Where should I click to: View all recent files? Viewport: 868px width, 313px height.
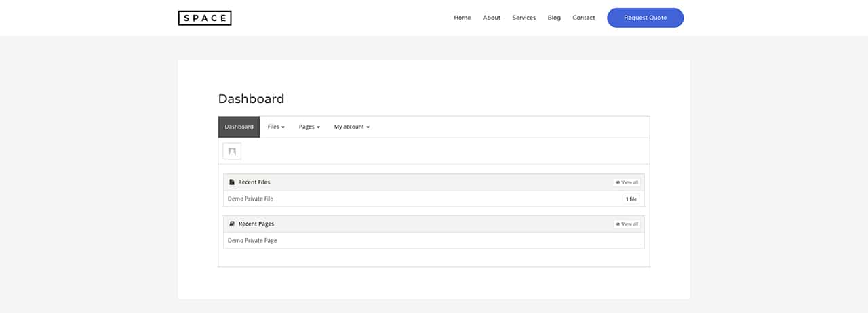coord(627,182)
